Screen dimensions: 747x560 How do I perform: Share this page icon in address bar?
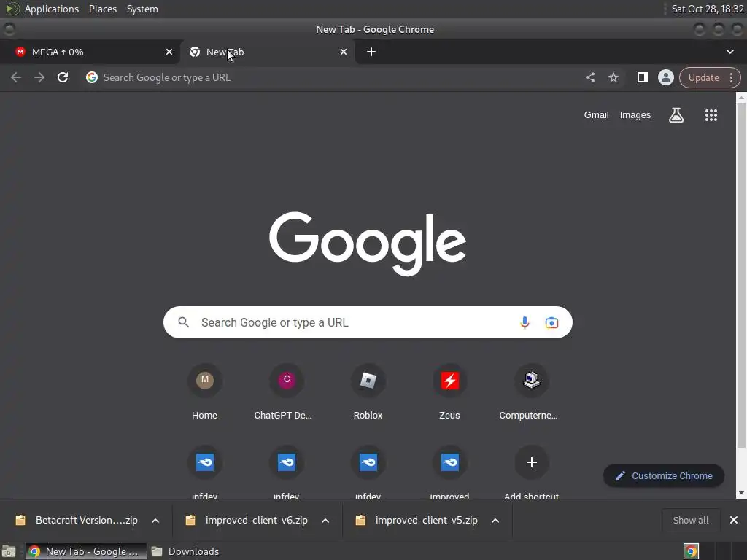point(589,77)
